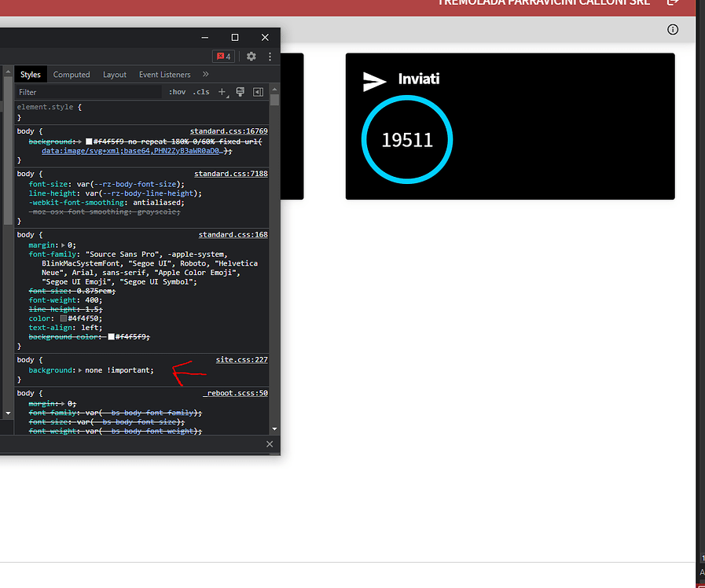The height and width of the screenshot is (588, 705).
Task: Switch to the Computed tab
Action: (x=72, y=74)
